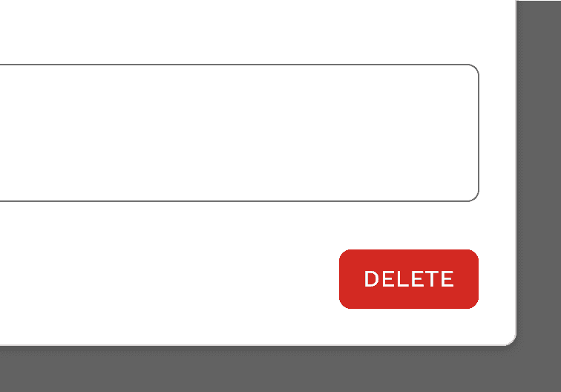Dismiss dialog by clicking dark backdrop
The image size is (561, 392).
pyautogui.click(x=539, y=179)
